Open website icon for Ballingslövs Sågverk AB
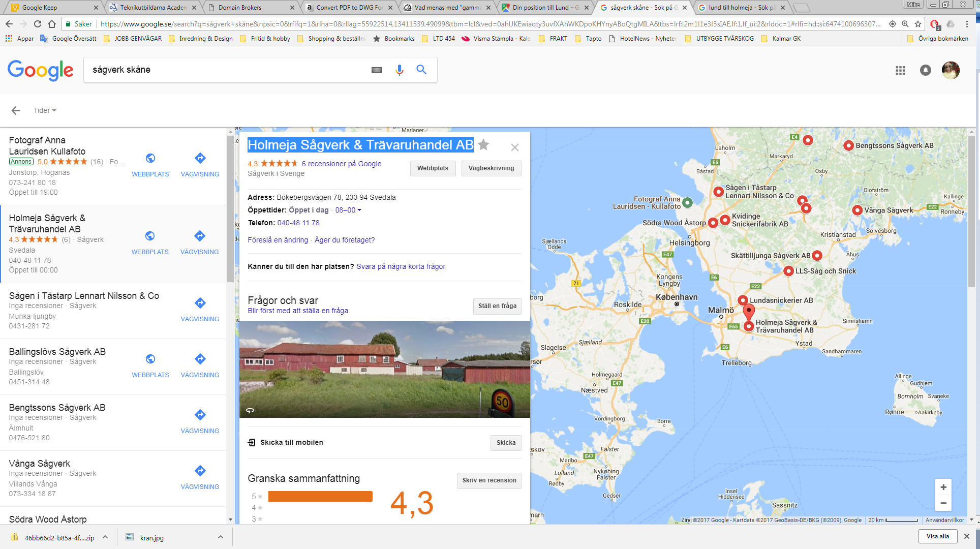Image resolution: width=980 pixels, height=549 pixels. coord(150,359)
